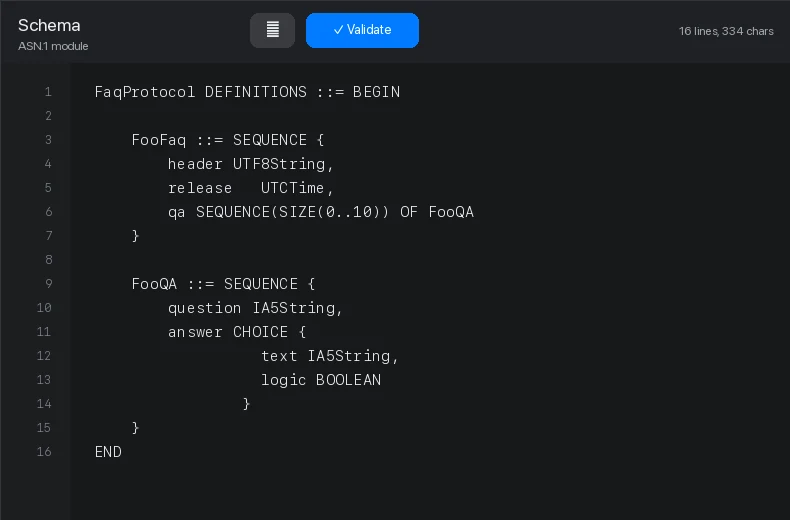Click the '16 lines, 334 chars' counter
This screenshot has width=790, height=520.
[x=726, y=31]
